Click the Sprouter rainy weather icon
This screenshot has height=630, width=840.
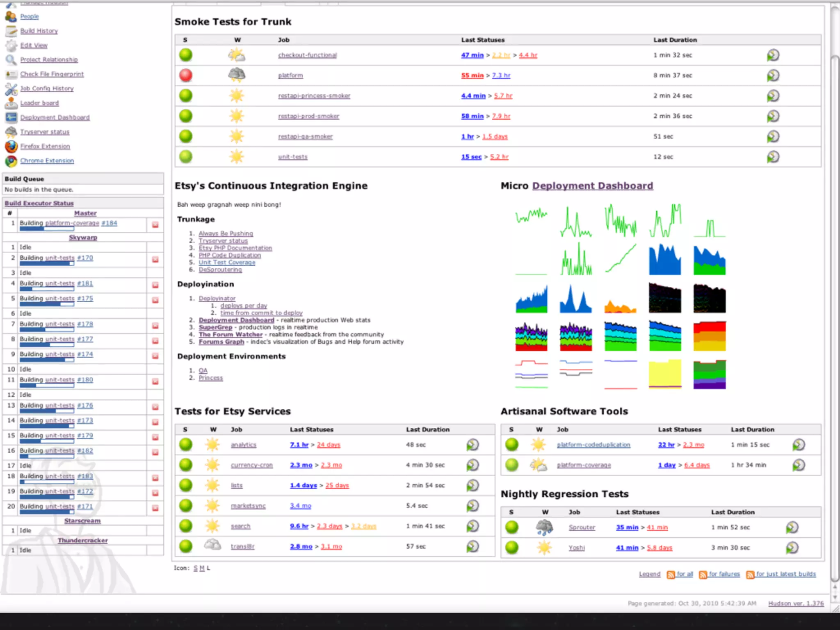click(544, 527)
